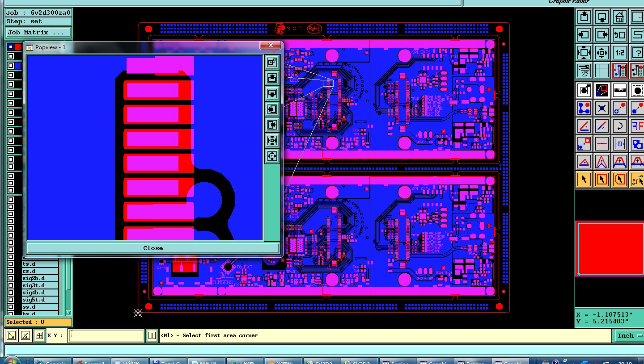Viewport: 644px width, 364px height.
Task: Click the 1:2 scale zoom icon
Action: pyautogui.click(x=620, y=53)
